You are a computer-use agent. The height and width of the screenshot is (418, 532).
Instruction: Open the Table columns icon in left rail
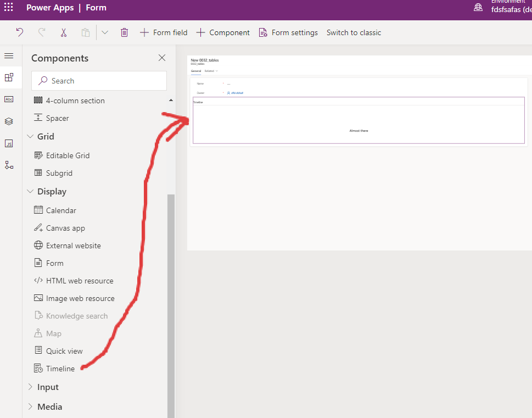coord(9,99)
